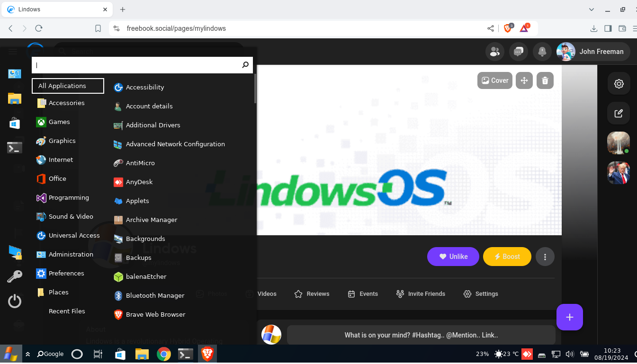This screenshot has height=364, width=637.
Task: Lock the screen from the menu sidebar
Action: click(15, 252)
